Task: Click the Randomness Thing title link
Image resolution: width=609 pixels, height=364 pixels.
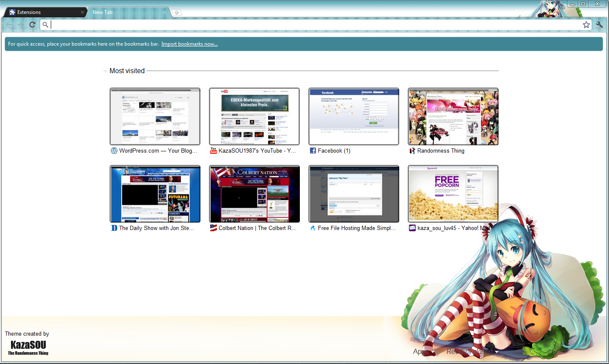Action: (441, 151)
